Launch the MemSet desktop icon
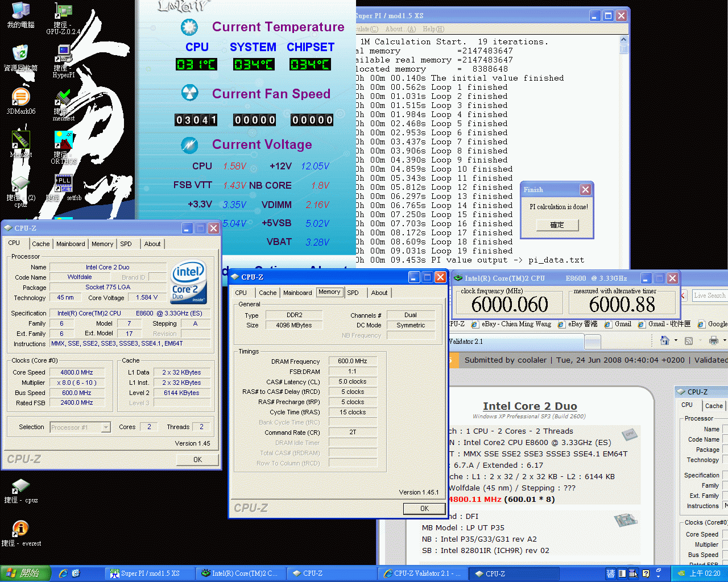 (20, 140)
